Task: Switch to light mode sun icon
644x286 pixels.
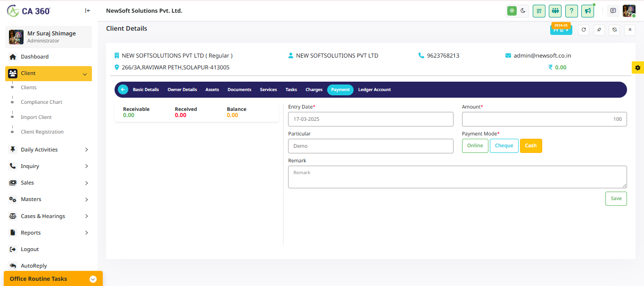Action: tap(512, 10)
